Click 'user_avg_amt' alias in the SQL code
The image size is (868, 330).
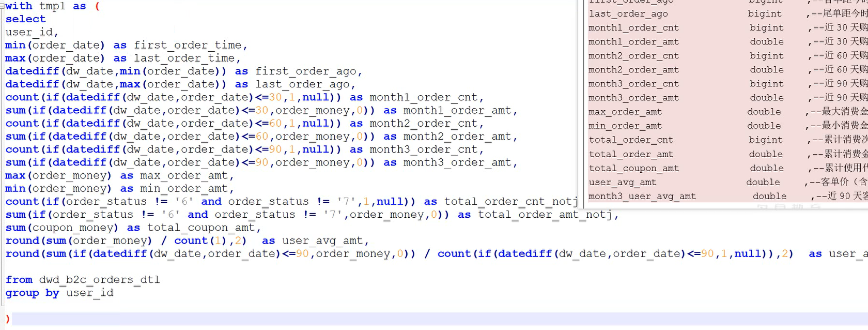click(322, 241)
